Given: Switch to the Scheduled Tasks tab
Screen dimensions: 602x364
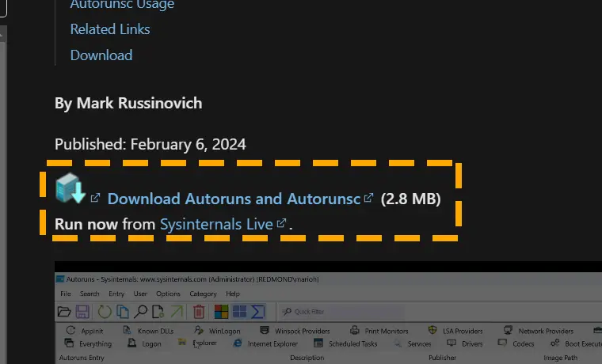Looking at the screenshot, I should click(345, 343).
